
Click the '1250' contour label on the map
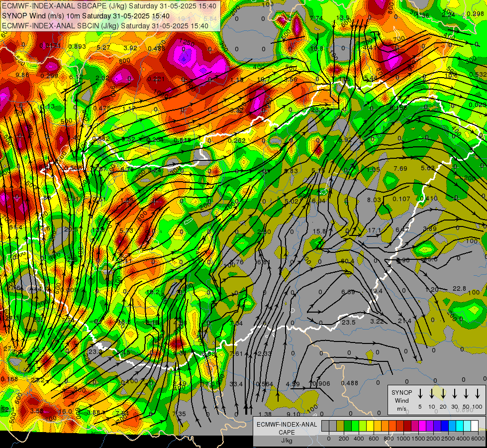click(187, 43)
